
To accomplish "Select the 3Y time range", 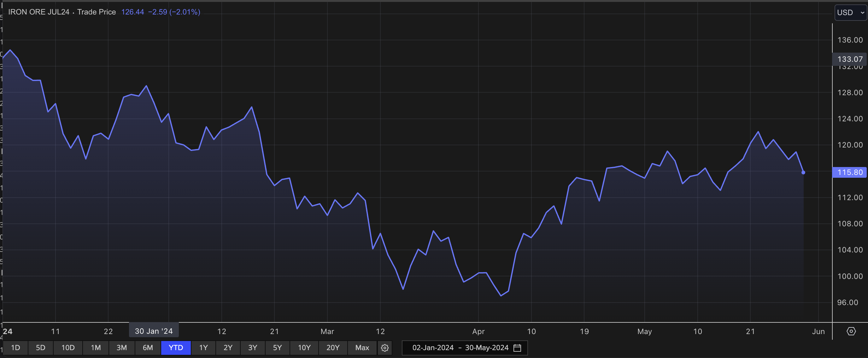I will pos(252,348).
